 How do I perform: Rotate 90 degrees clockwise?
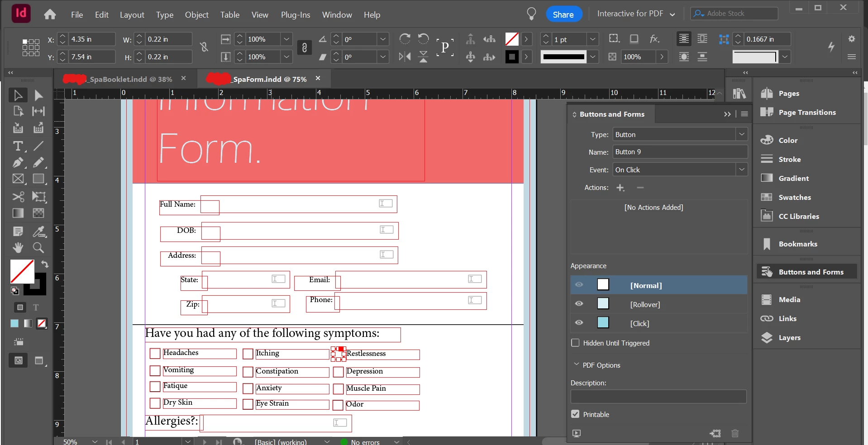[x=405, y=39]
